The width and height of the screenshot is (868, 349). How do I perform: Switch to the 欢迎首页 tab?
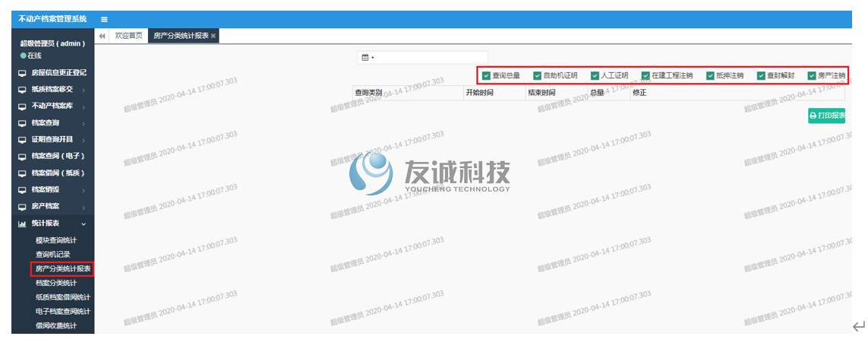pos(128,36)
